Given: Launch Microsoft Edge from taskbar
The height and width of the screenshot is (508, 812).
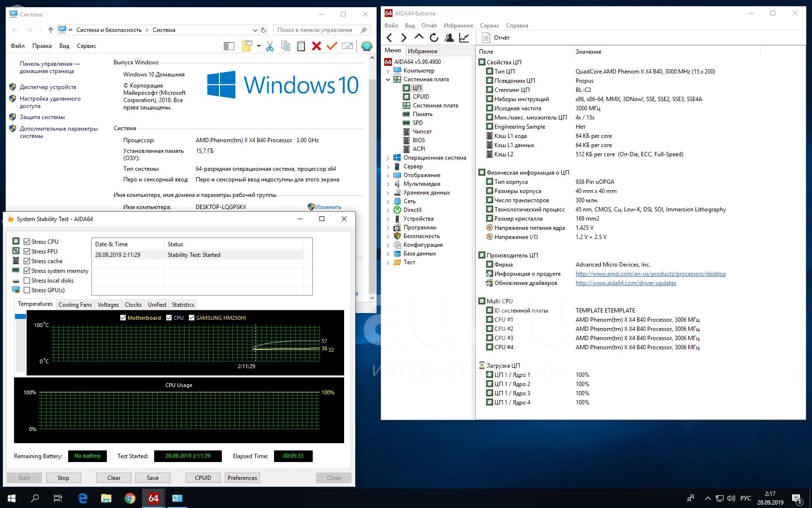Looking at the screenshot, I should point(83,498).
